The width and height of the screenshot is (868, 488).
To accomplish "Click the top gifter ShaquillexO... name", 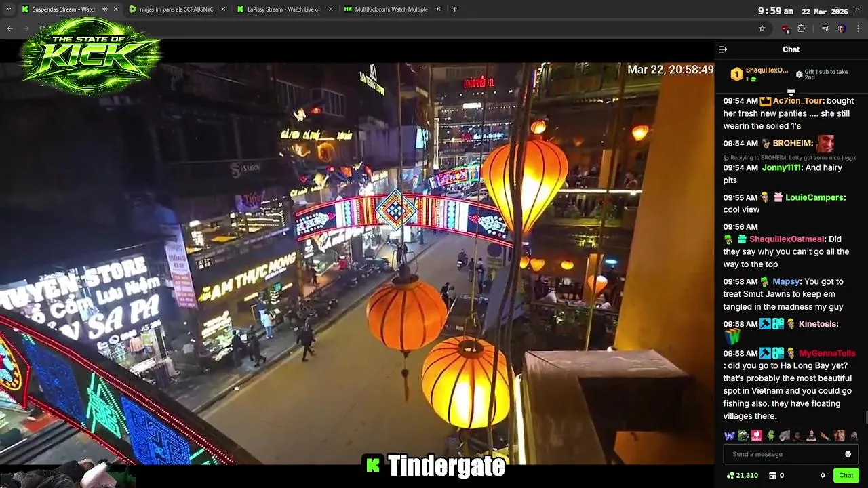I will click(767, 70).
